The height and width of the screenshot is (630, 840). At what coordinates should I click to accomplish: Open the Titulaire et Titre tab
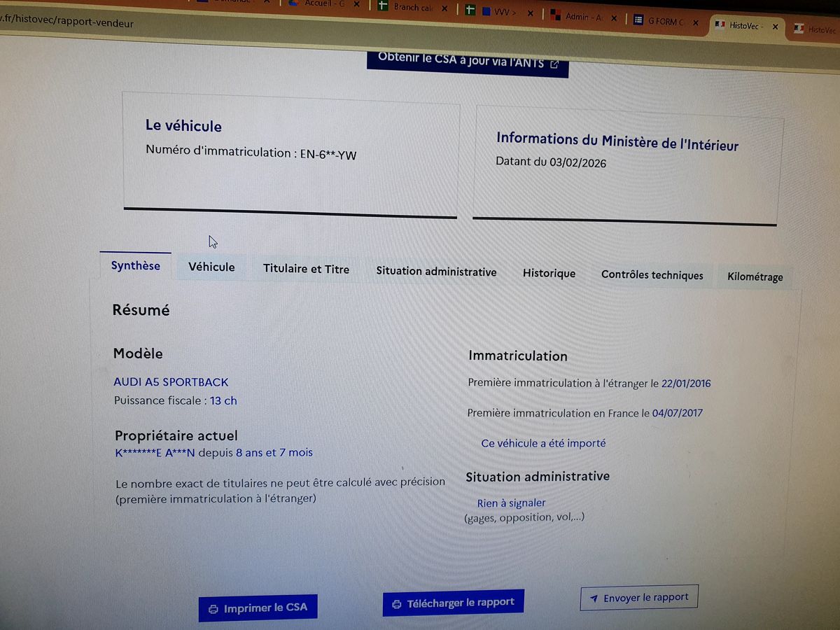[306, 269]
